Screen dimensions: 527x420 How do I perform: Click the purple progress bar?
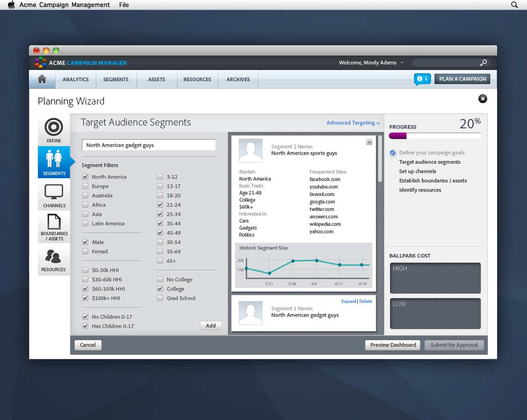398,136
